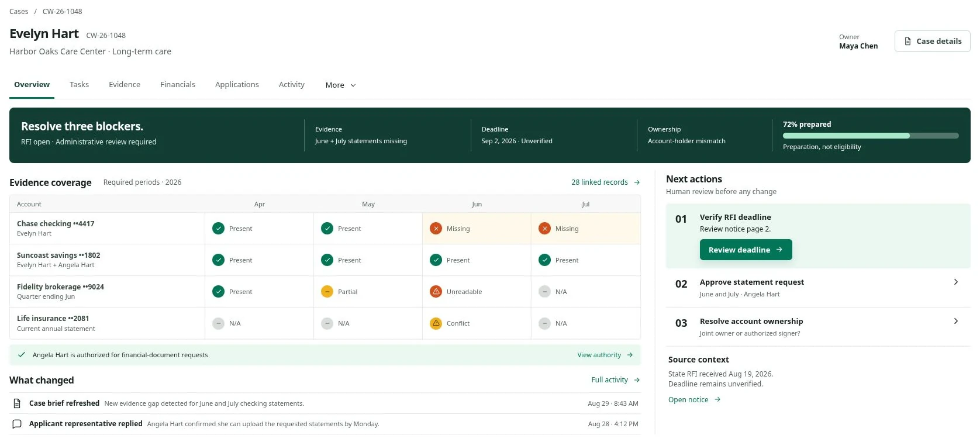The width and height of the screenshot is (980, 442).
Task: Click the Applicant representative replied chat icon
Action: click(x=17, y=424)
